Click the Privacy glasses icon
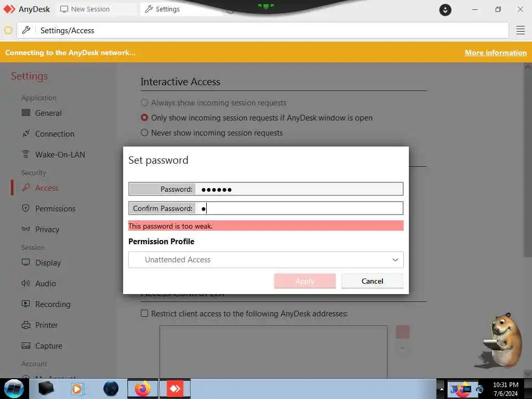 click(x=26, y=229)
